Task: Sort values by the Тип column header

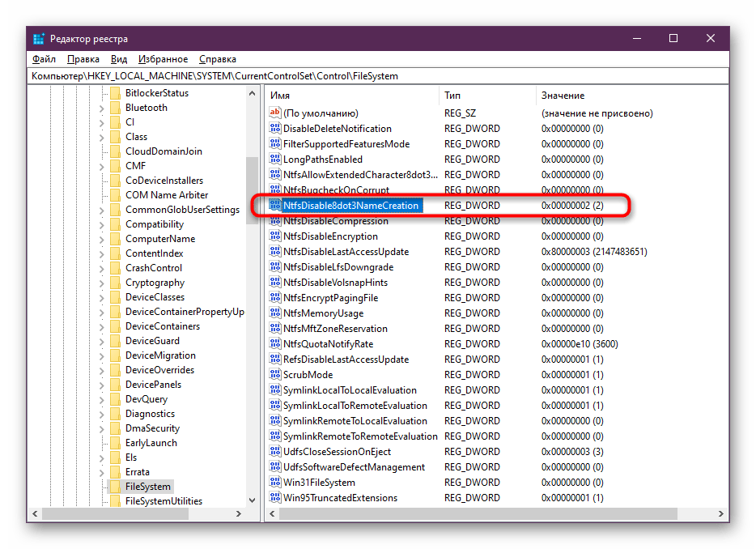Action: 486,96
